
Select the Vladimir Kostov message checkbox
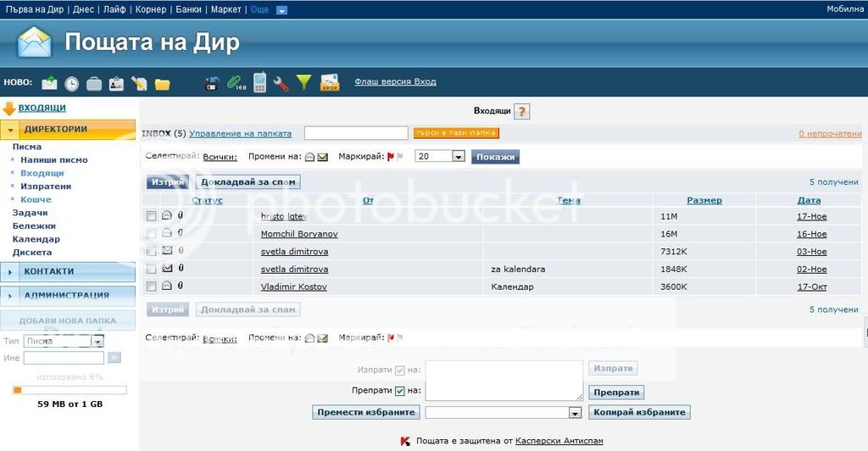pyautogui.click(x=152, y=287)
